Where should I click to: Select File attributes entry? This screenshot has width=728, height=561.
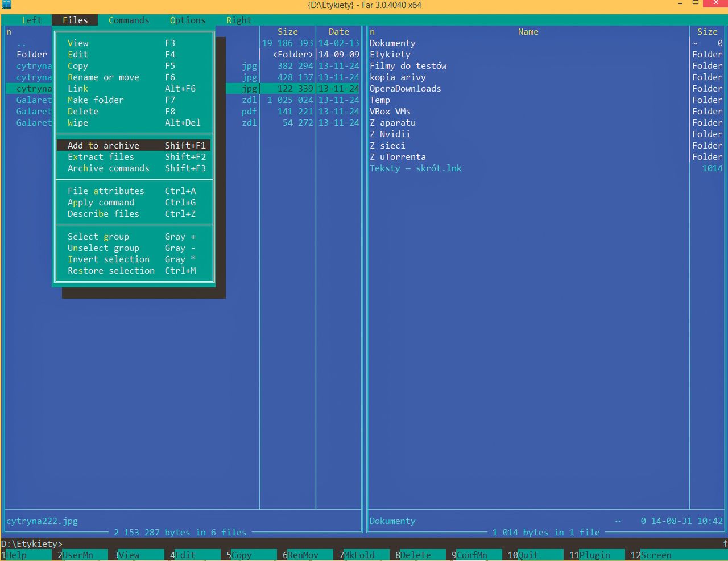[134, 191]
